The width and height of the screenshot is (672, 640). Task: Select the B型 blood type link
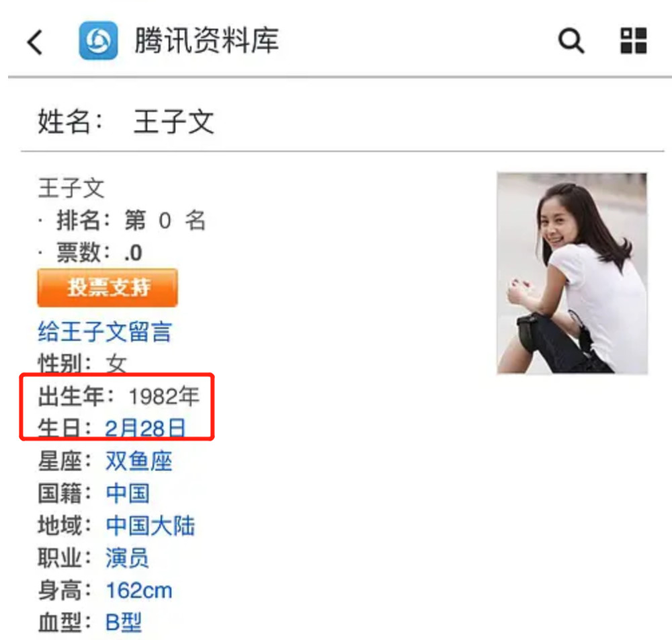click(124, 622)
